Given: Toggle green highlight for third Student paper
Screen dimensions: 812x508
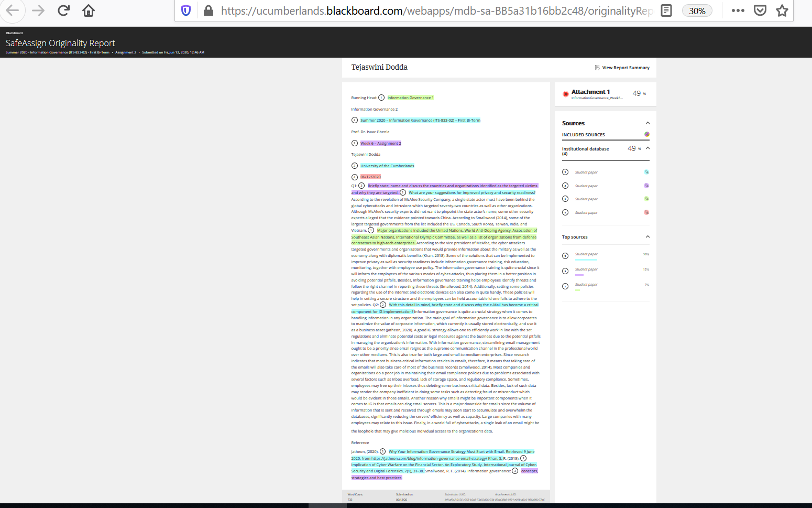Looking at the screenshot, I should coord(646,199).
